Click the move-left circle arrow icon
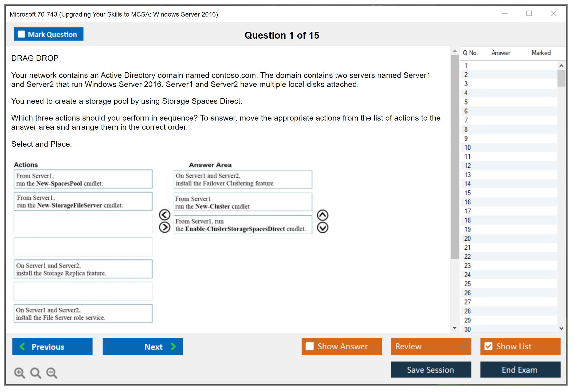574x392 pixels. pyautogui.click(x=164, y=215)
